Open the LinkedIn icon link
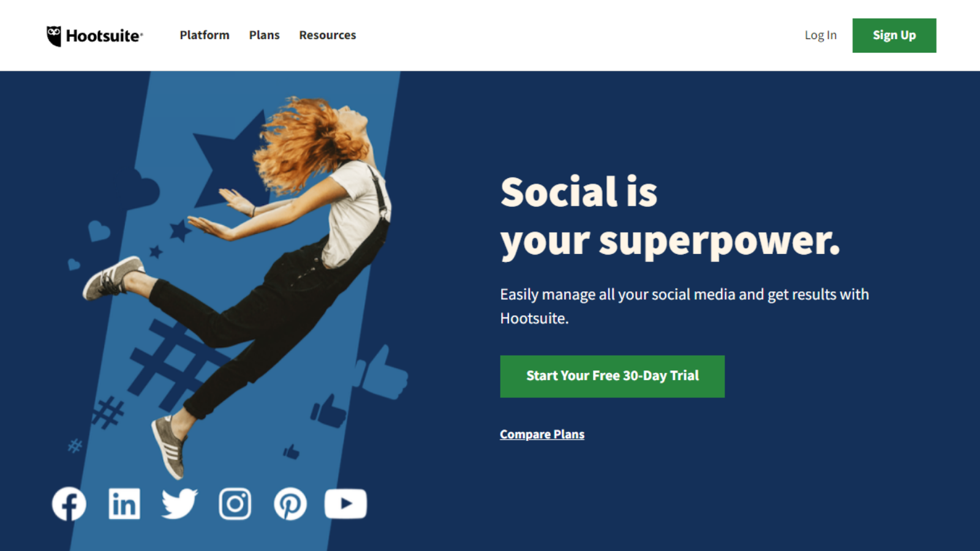The width and height of the screenshot is (980, 551). click(124, 504)
